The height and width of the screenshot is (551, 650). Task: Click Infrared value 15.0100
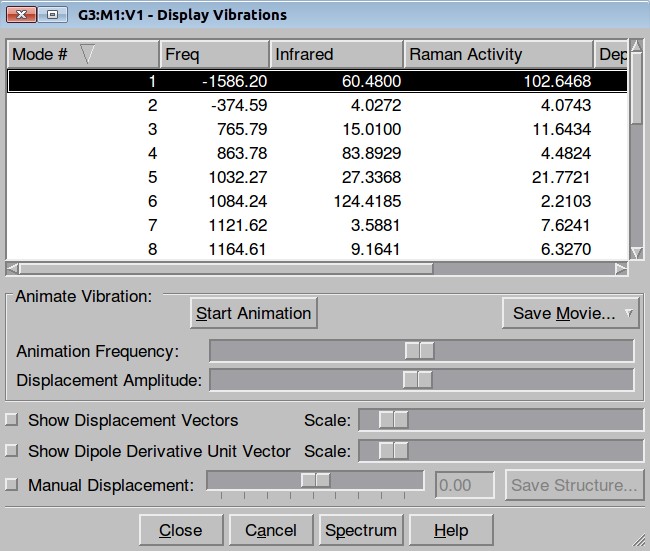click(x=371, y=129)
